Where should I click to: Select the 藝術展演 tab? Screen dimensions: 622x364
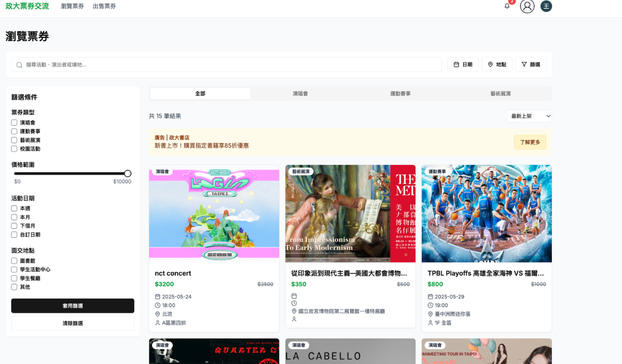[500, 94]
